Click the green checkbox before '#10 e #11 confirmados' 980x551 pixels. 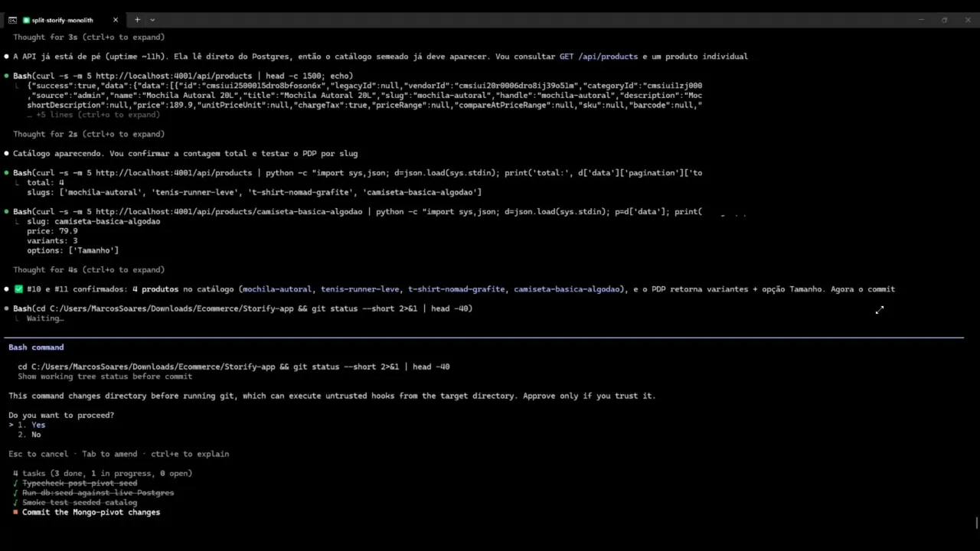[x=18, y=289]
